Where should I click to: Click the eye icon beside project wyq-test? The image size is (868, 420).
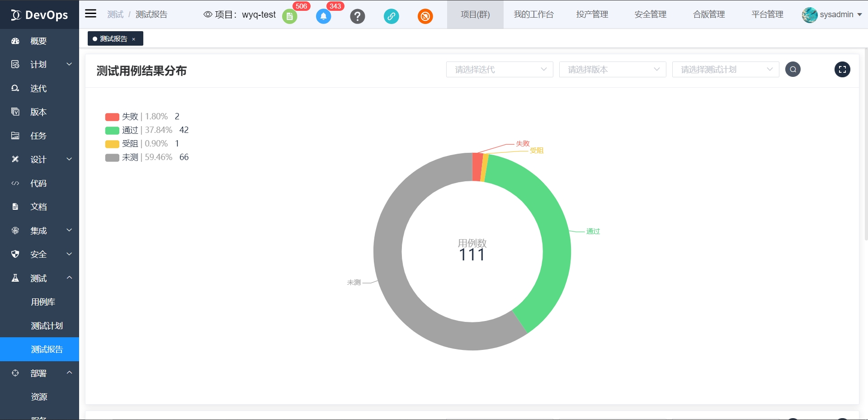click(207, 14)
